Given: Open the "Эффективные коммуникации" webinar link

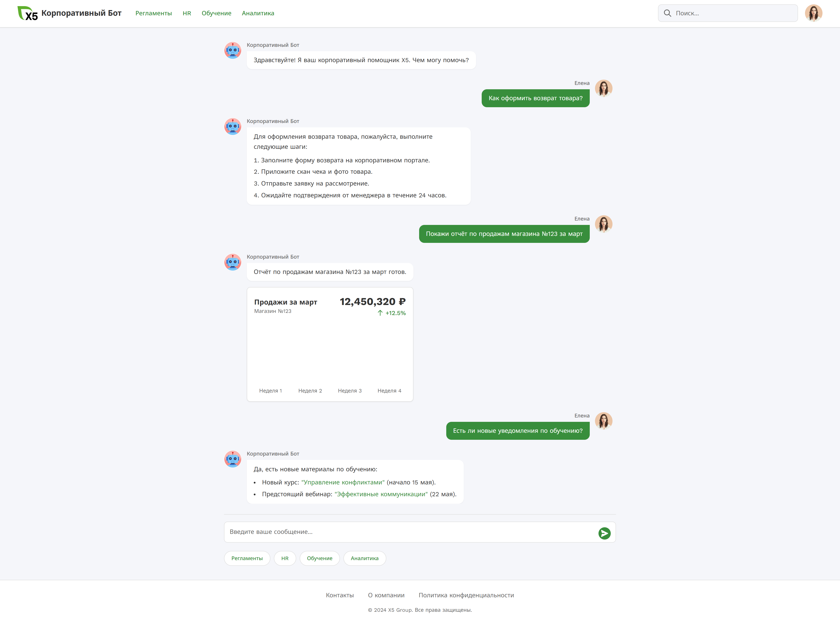Looking at the screenshot, I should coord(381,494).
